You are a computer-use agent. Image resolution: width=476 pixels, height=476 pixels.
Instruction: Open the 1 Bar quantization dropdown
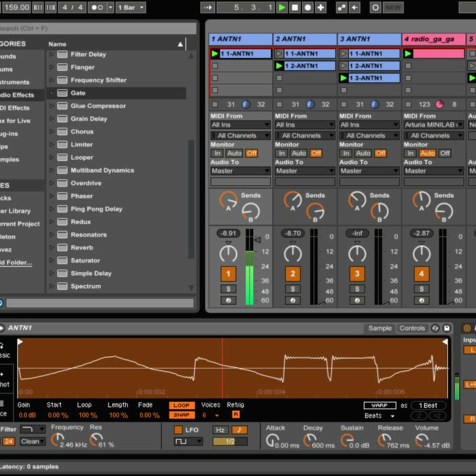[x=130, y=8]
